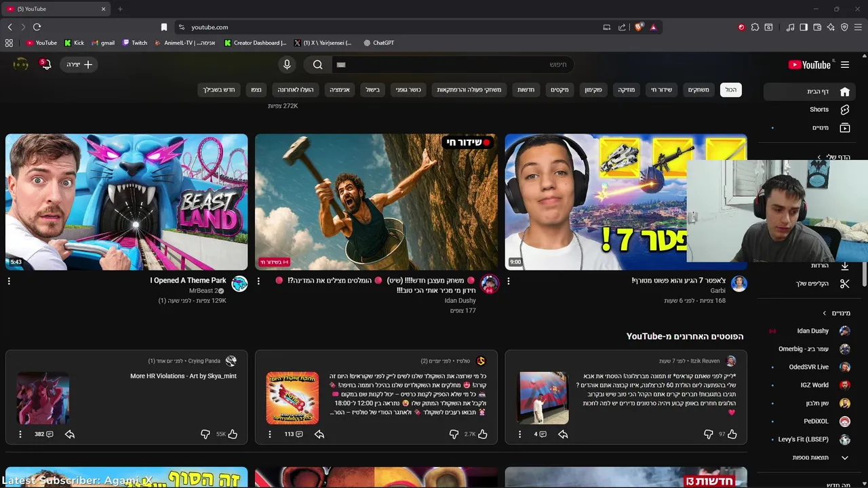868x488 pixels.
Task: Open MrBeast Beast Land video thumbnail
Action: pos(127,202)
